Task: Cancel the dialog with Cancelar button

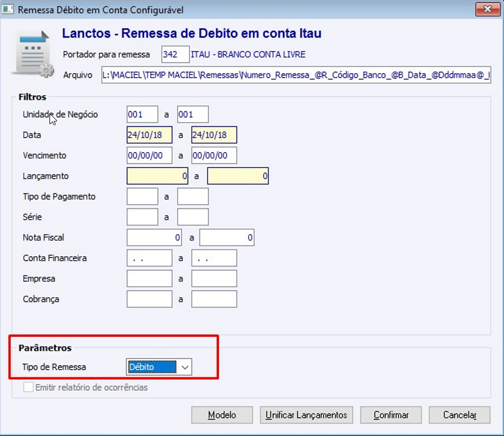Action: pos(460,415)
